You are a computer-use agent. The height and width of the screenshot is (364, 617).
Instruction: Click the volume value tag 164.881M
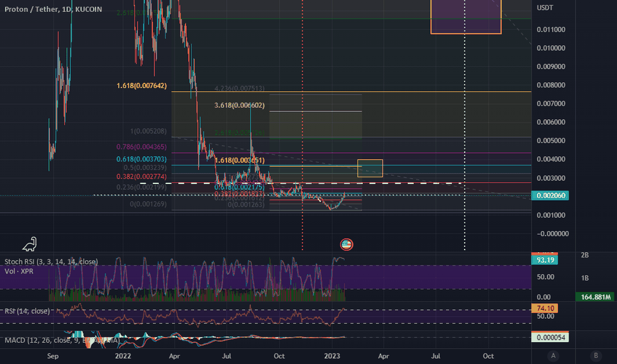click(x=596, y=297)
